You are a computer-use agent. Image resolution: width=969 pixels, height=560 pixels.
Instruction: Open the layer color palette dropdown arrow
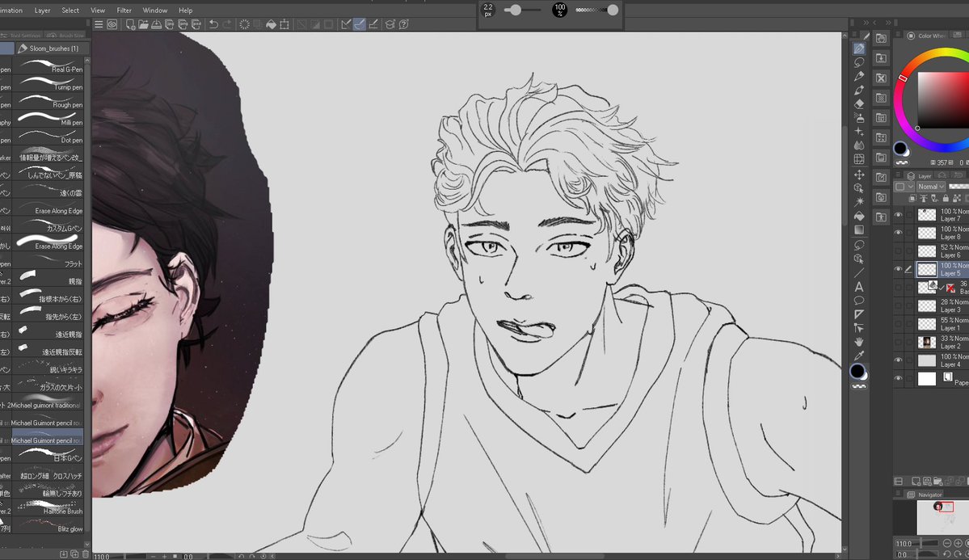tap(910, 187)
